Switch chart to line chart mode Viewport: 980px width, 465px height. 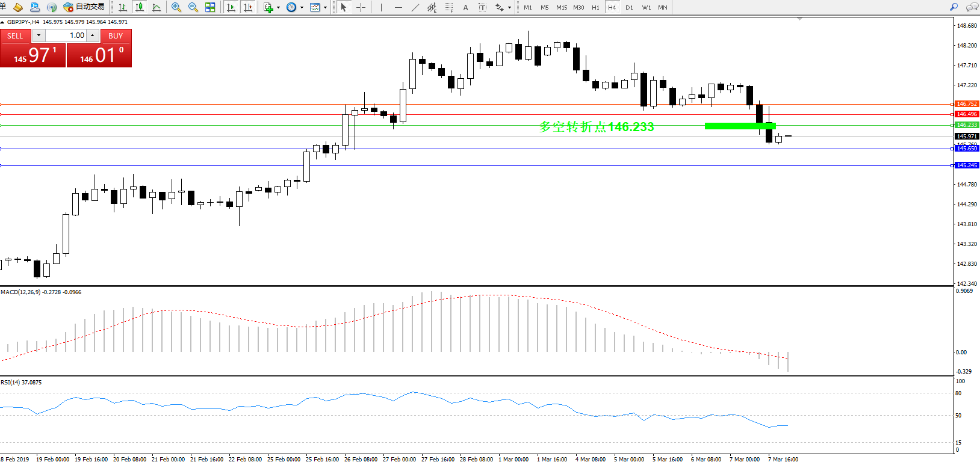[157, 7]
